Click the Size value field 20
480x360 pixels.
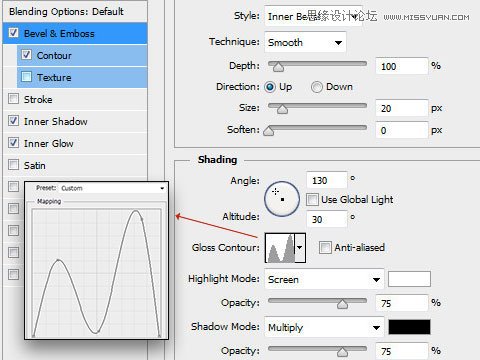click(x=402, y=108)
